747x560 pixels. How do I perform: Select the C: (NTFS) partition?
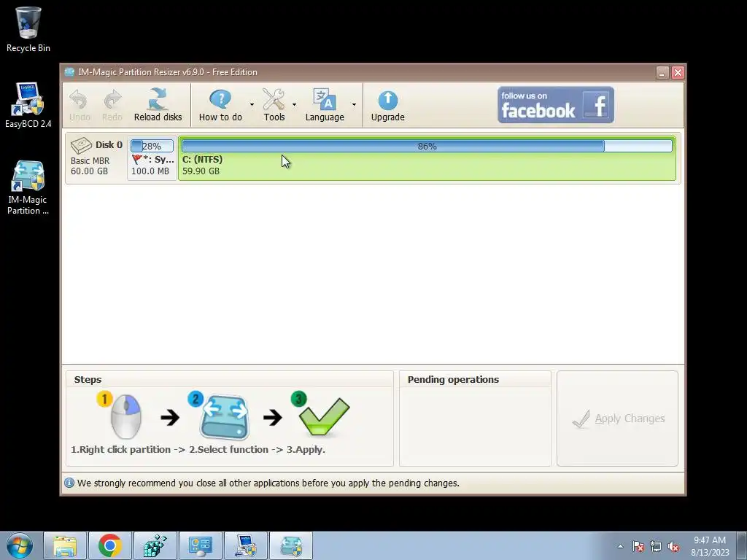(x=427, y=158)
